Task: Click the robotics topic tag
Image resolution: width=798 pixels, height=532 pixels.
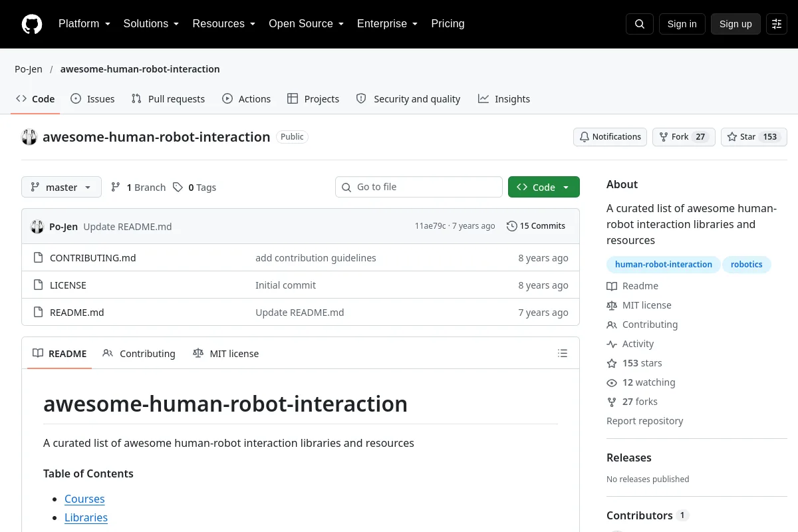Action: click(x=746, y=264)
